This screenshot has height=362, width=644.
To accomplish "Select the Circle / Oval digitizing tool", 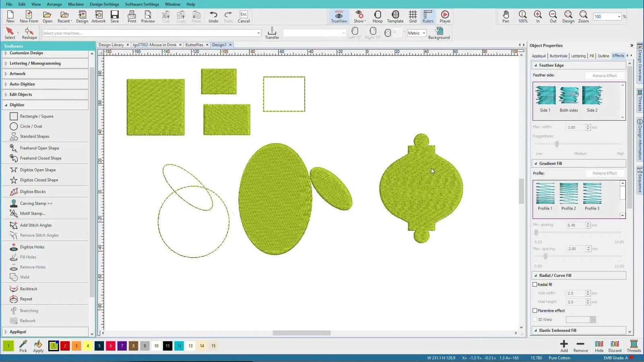I will tap(30, 126).
